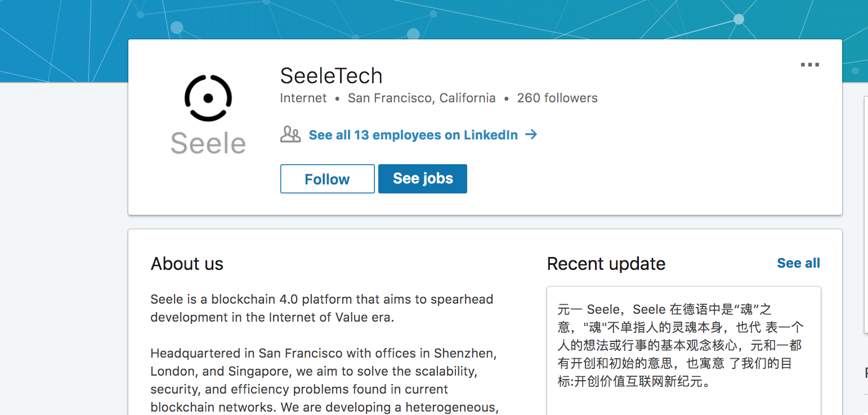
Task: Click the Recent update heading
Action: click(606, 264)
